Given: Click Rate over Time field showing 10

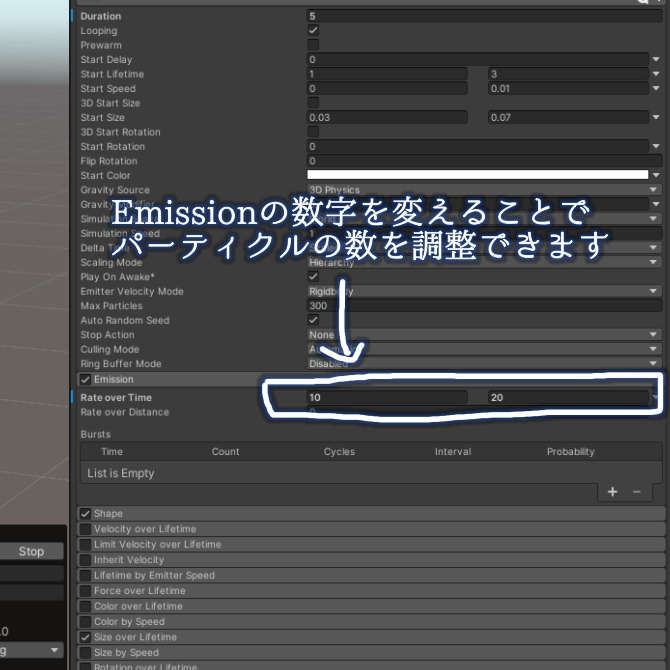Looking at the screenshot, I should tap(387, 397).
